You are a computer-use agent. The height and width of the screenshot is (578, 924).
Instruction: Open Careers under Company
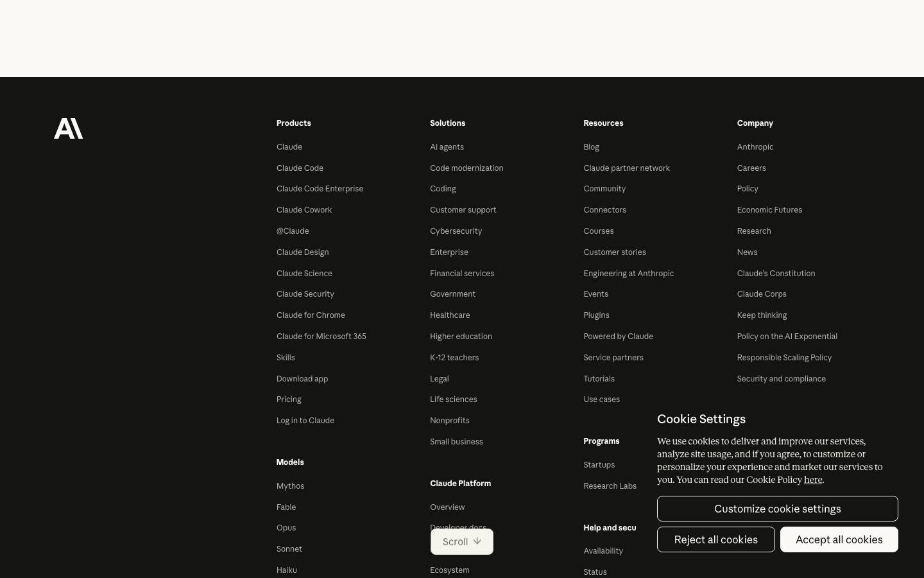pyautogui.click(x=751, y=168)
